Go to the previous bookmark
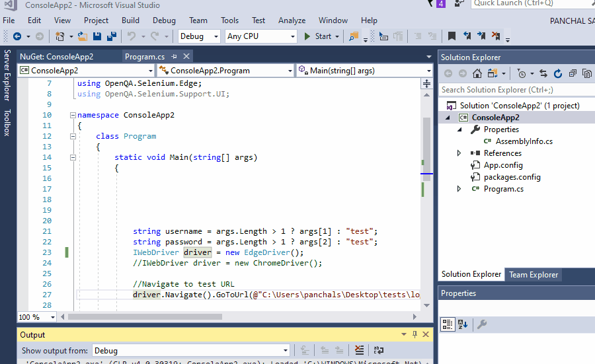The width and height of the screenshot is (595, 364). (x=467, y=36)
